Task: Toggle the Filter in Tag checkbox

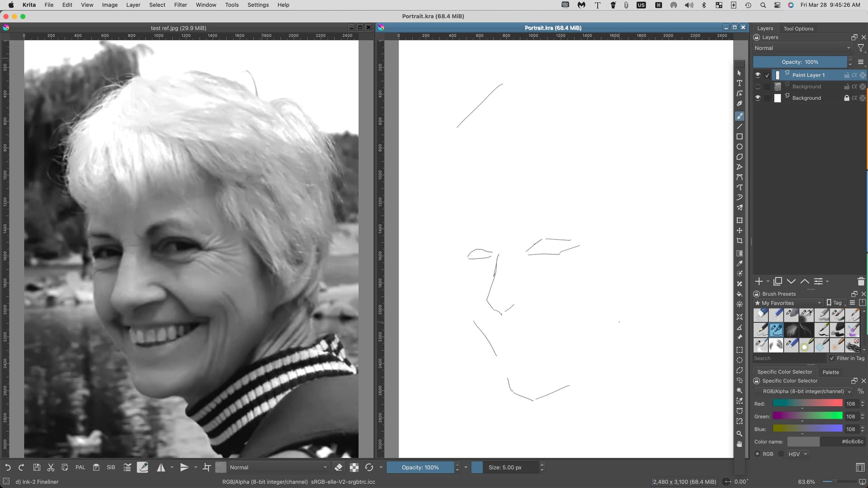Action: (x=832, y=358)
